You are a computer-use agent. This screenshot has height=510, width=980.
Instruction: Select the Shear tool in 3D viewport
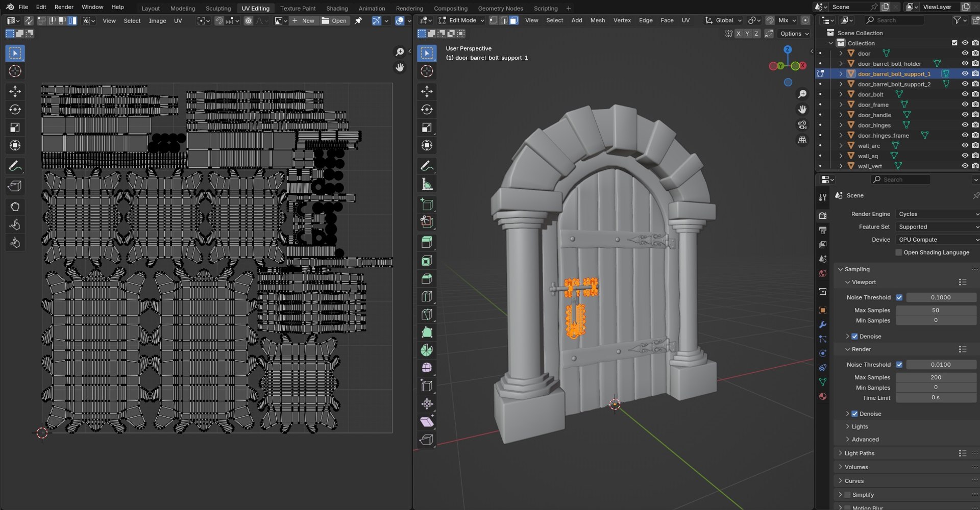pos(427,422)
